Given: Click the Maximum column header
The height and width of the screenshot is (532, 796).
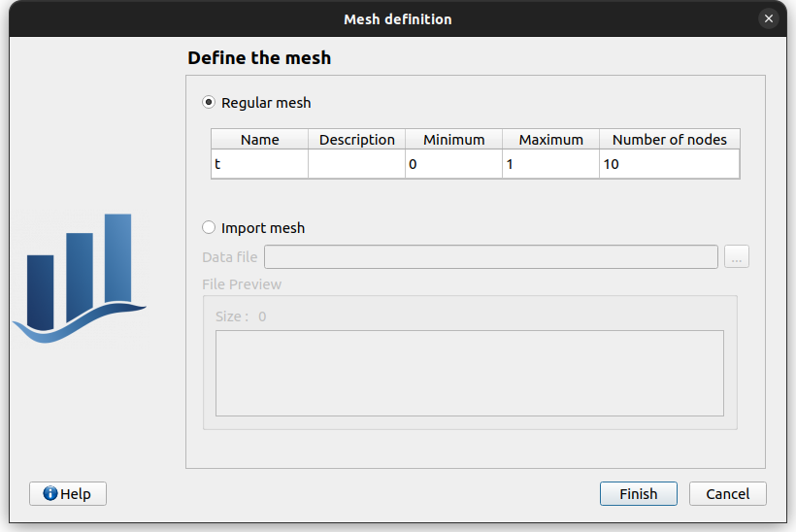Looking at the screenshot, I should [x=550, y=140].
